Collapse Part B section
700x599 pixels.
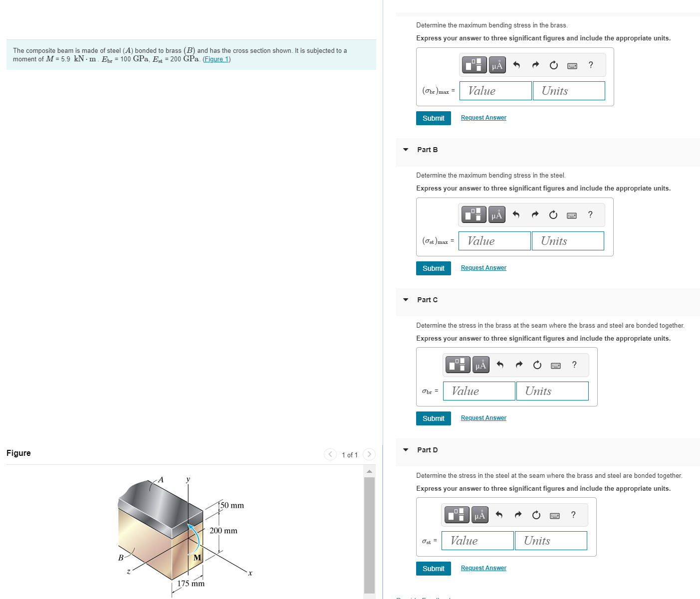406,150
